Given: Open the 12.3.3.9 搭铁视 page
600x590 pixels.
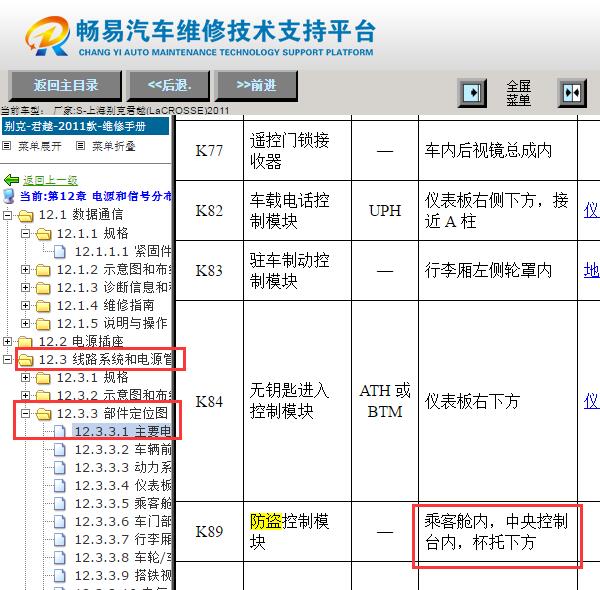Looking at the screenshot, I should (x=123, y=575).
